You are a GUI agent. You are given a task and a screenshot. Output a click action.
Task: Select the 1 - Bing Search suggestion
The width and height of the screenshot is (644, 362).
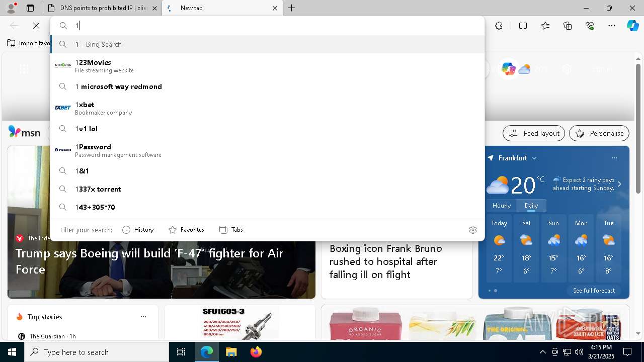[x=268, y=44]
